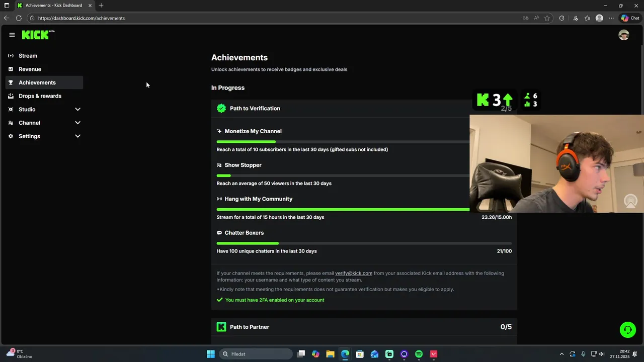Click the Kick BETA logo

38,35
